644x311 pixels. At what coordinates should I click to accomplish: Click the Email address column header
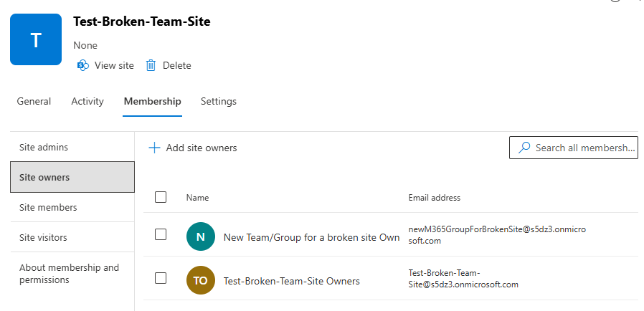click(435, 198)
